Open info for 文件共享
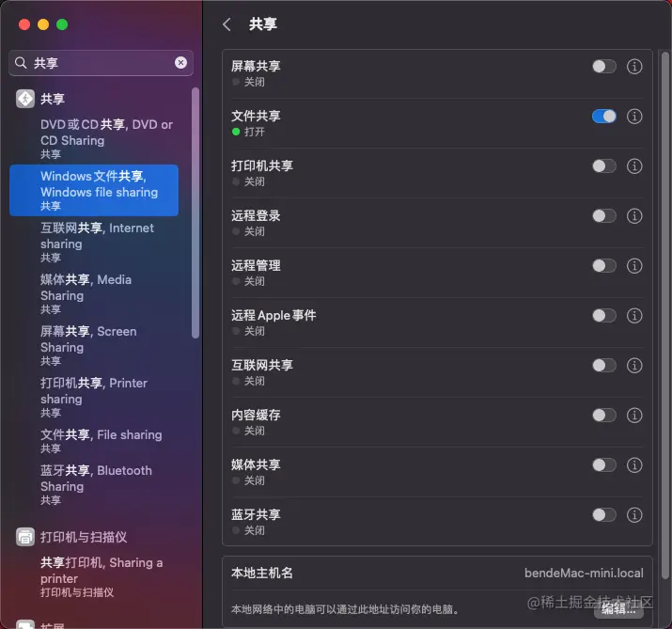 click(x=634, y=117)
